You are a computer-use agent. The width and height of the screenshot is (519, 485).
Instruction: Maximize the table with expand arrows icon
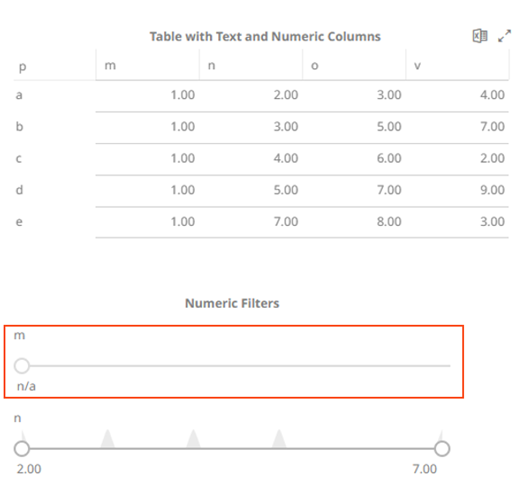(504, 36)
